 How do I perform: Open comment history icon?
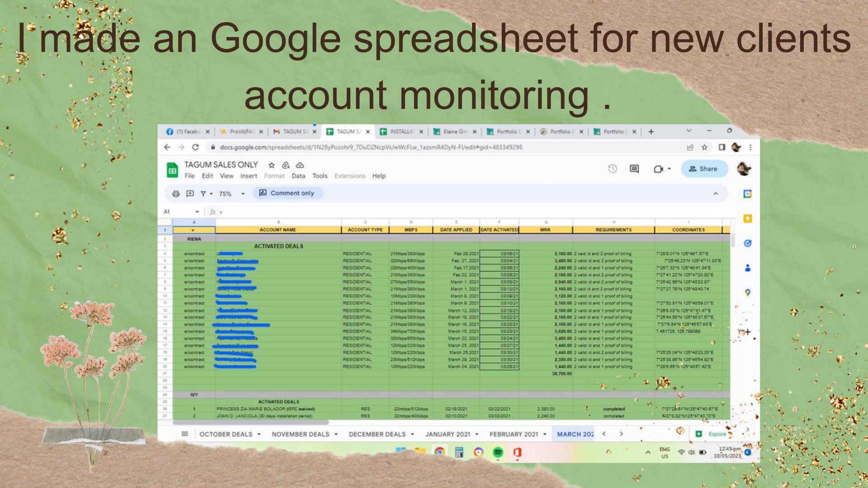tap(634, 169)
